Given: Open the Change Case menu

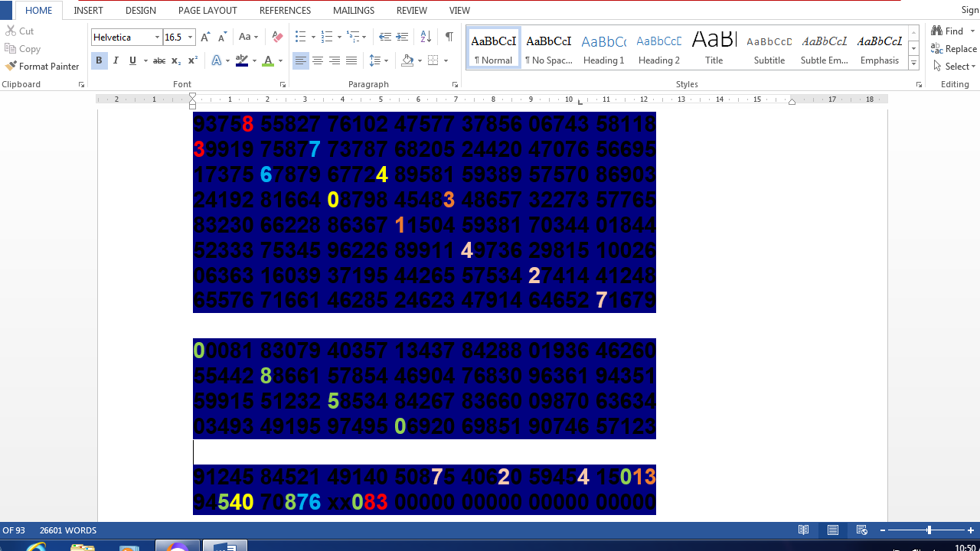Looking at the screenshot, I should [248, 37].
